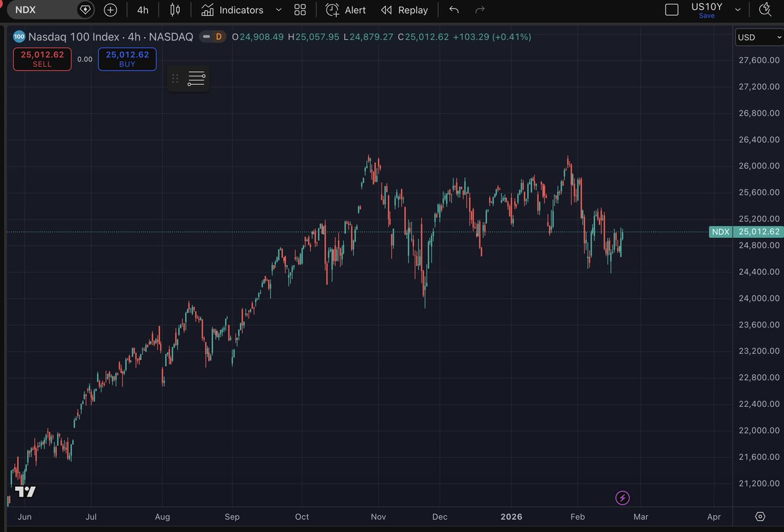Open the Indicators panel

point(233,10)
